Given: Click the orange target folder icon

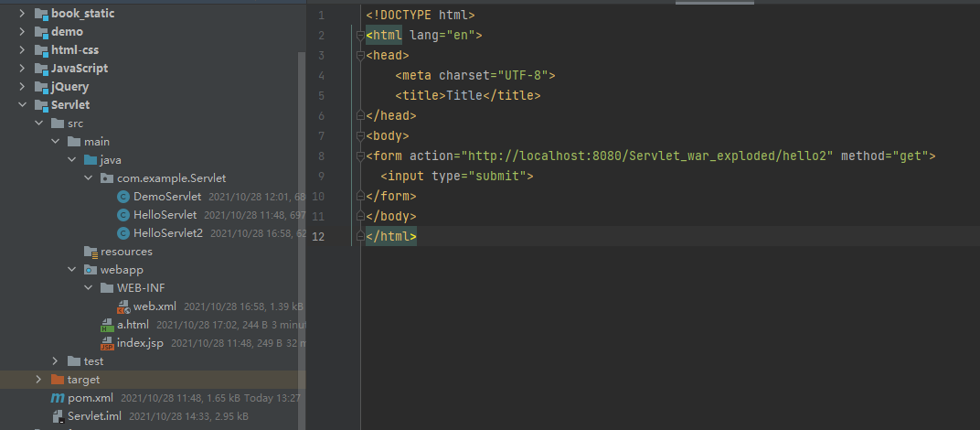Looking at the screenshot, I should click(58, 380).
